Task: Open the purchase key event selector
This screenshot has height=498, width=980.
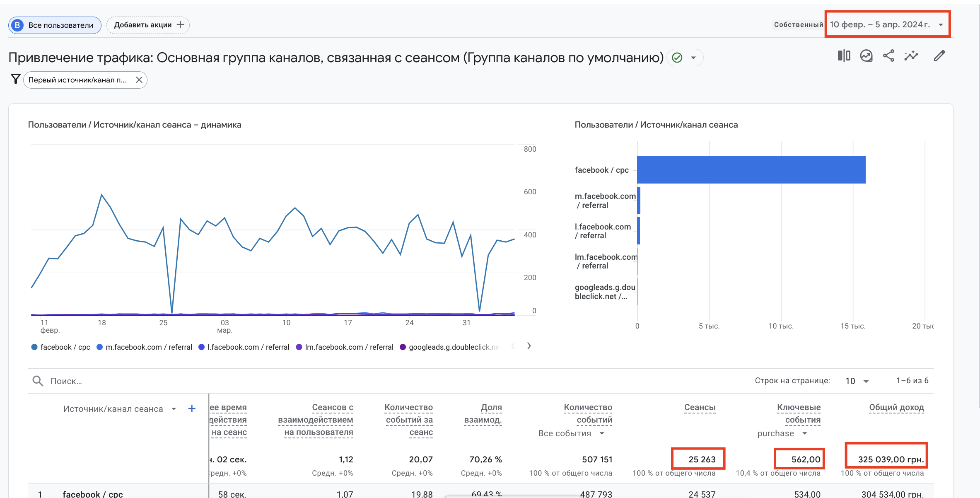Action: [782, 433]
